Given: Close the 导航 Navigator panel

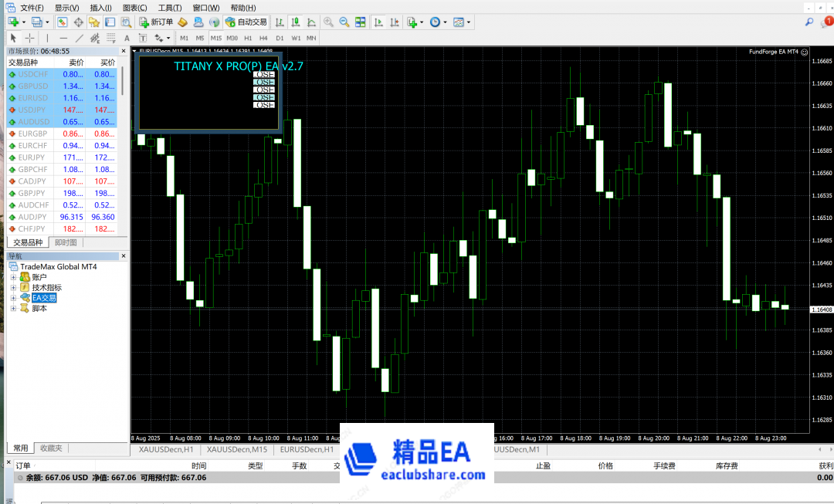Looking at the screenshot, I should [x=124, y=255].
